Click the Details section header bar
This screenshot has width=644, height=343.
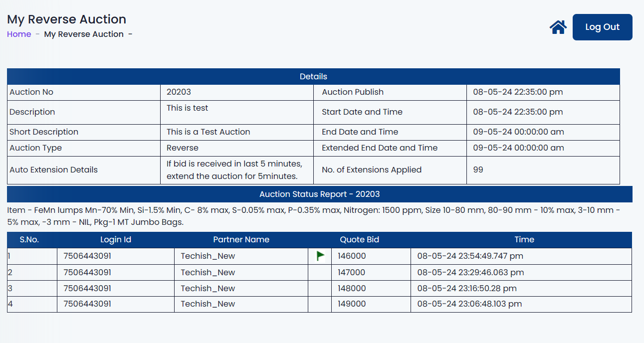pos(313,77)
